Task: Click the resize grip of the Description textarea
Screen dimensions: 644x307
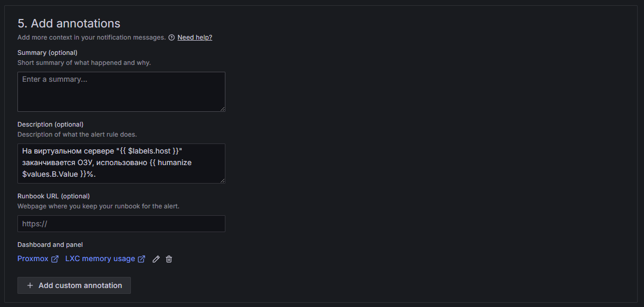Action: (x=223, y=181)
